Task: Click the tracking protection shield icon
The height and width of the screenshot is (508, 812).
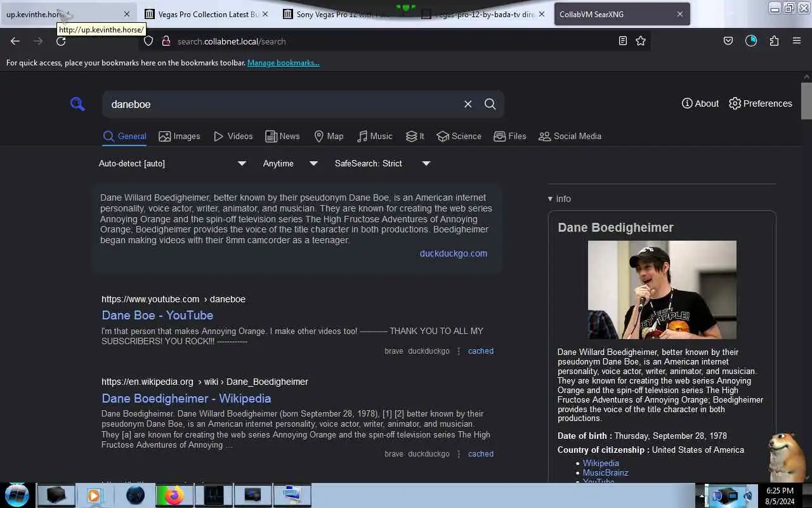Action: point(148,41)
